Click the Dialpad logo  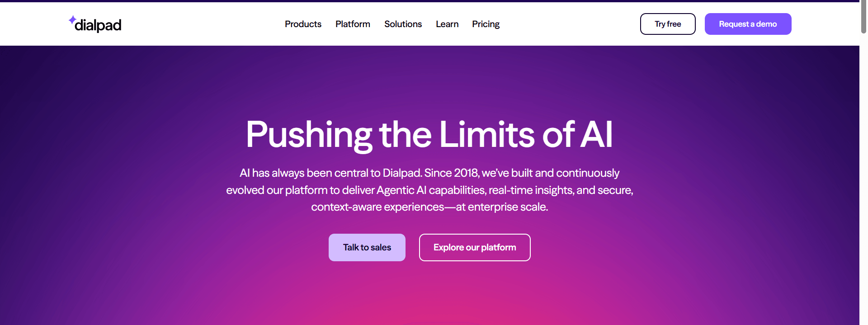pos(95,24)
